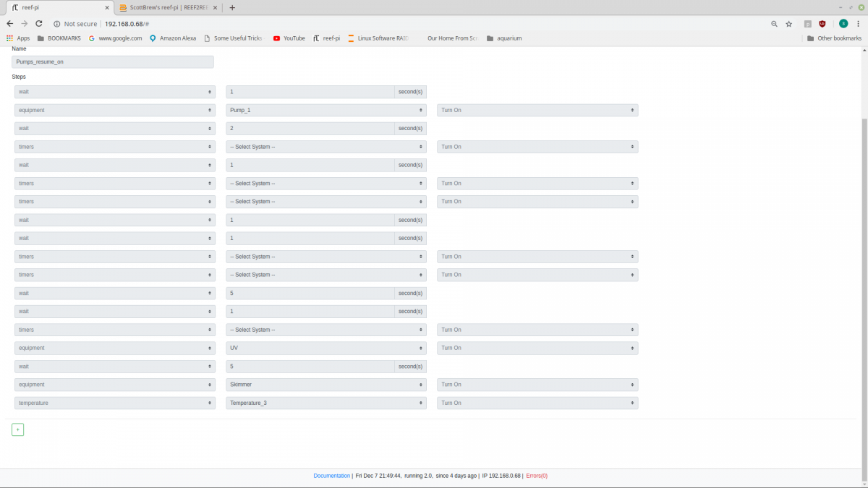Viewport: 868px width, 488px height.
Task: Open the BOOKMARKS folder
Action: (x=59, y=38)
